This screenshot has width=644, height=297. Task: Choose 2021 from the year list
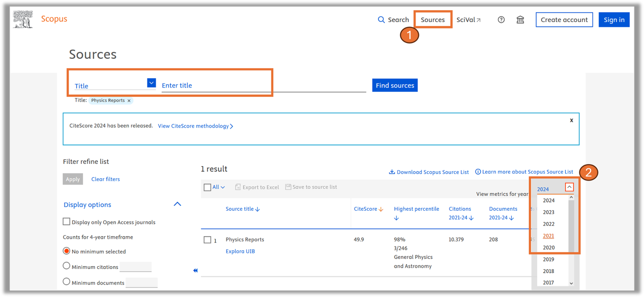click(548, 236)
